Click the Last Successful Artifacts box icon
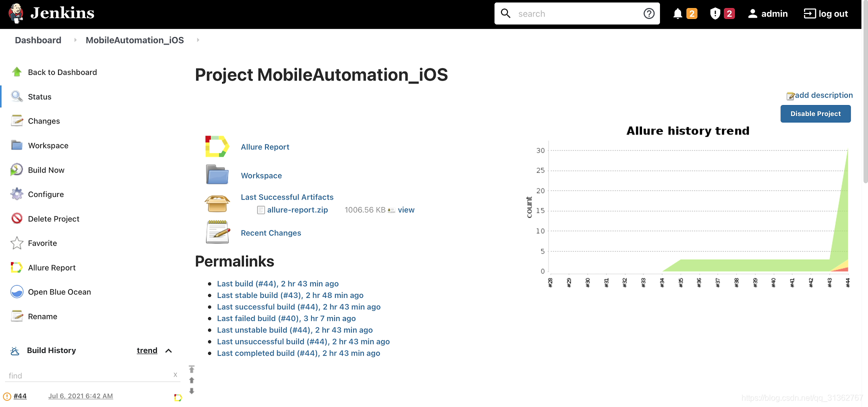 point(217,203)
